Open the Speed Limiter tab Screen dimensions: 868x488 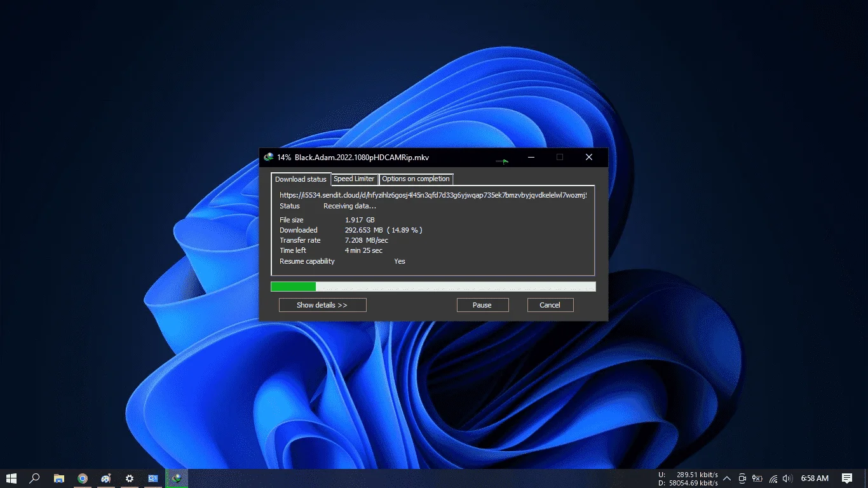coord(354,179)
